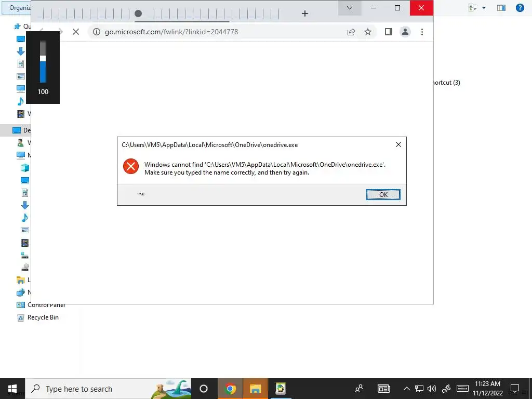The image size is (532, 399).
Task: Bookmark this tab with the star icon
Action: (x=368, y=32)
